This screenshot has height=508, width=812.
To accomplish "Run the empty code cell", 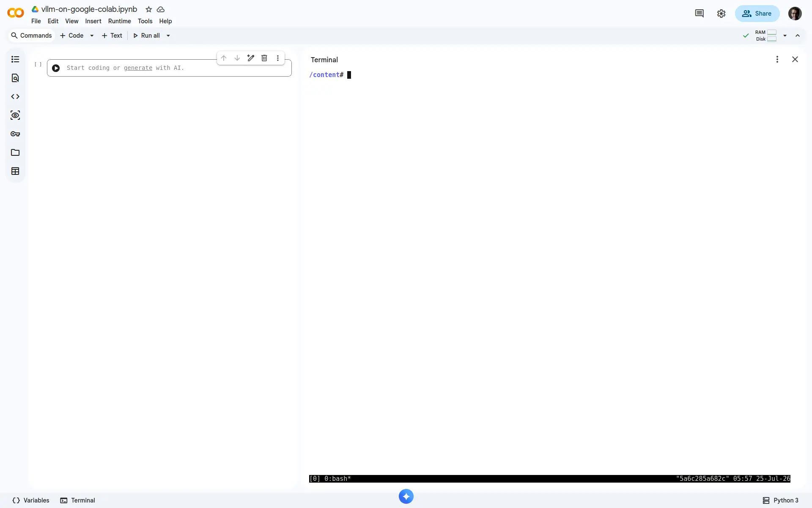I will tap(56, 68).
